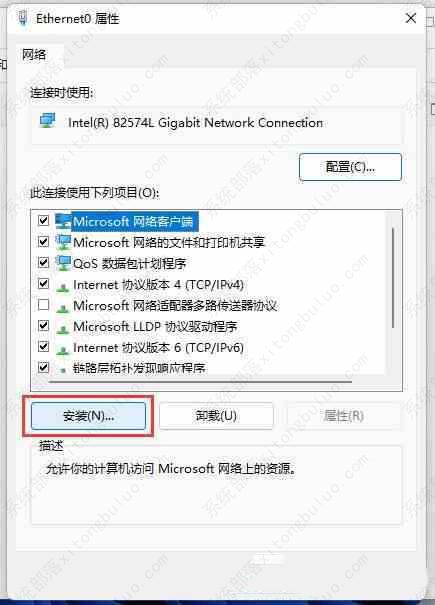Uncheck the Microsoft 网络客户端 checkbox
Image resolution: width=435 pixels, height=605 pixels.
(43, 221)
